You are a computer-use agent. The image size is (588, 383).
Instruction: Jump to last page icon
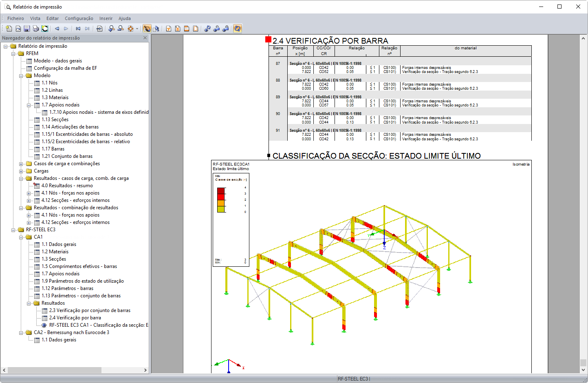tap(87, 29)
